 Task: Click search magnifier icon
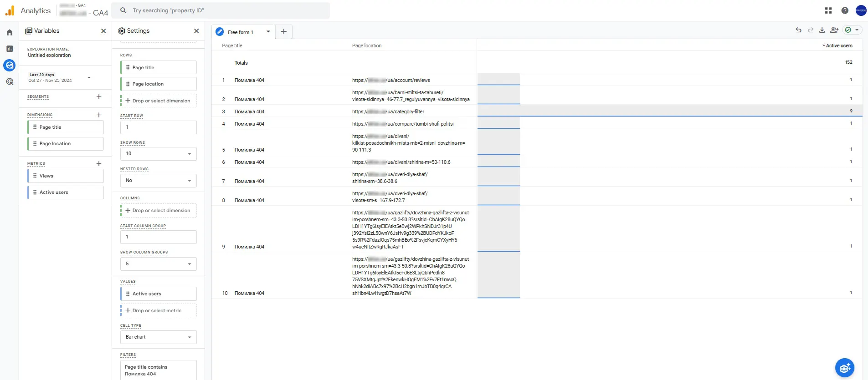click(123, 10)
